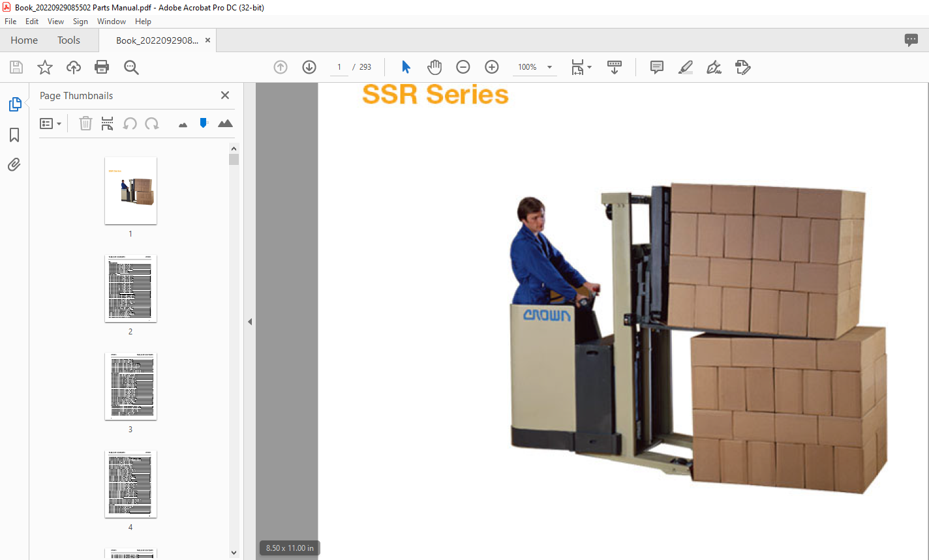Open the Attachments paperclip panel
929x560 pixels.
click(x=14, y=164)
